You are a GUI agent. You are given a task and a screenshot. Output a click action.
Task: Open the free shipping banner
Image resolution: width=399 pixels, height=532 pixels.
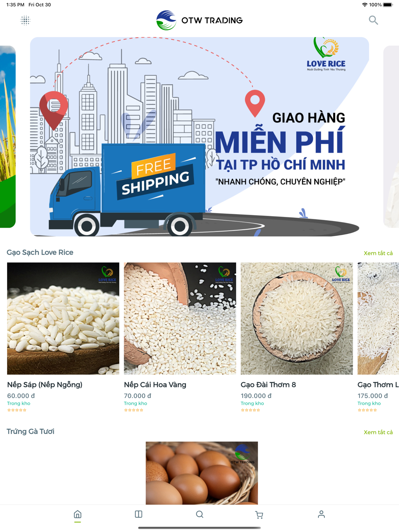(199, 137)
